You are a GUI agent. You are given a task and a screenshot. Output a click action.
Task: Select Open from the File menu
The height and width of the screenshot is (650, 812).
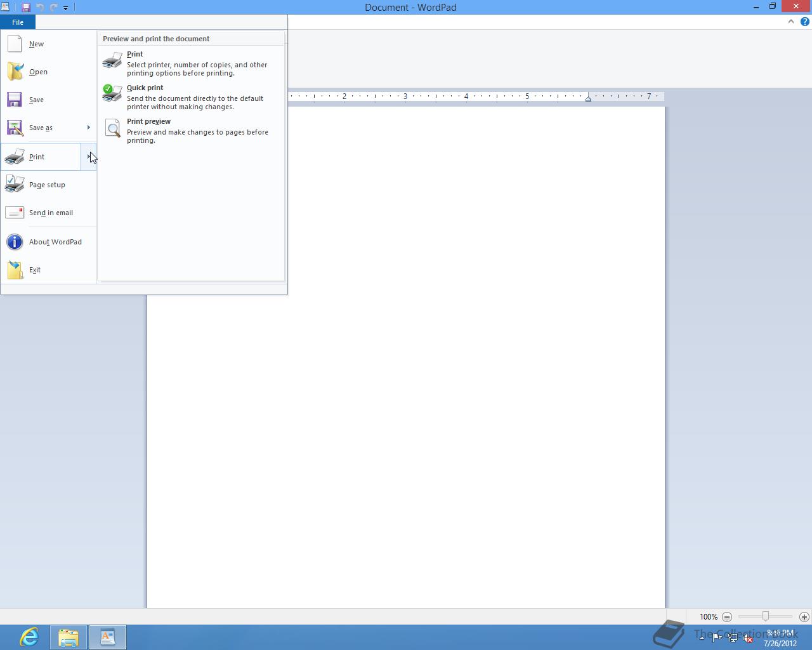(x=49, y=72)
